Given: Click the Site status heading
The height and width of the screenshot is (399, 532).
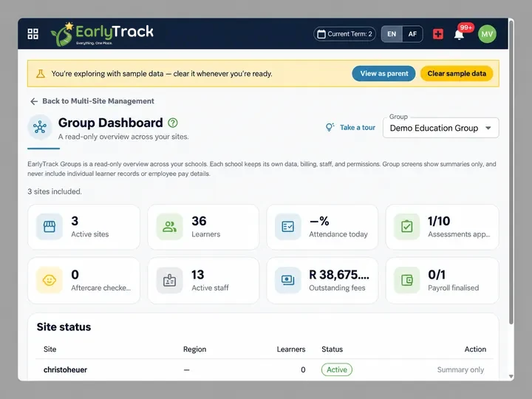Looking at the screenshot, I should [64, 327].
